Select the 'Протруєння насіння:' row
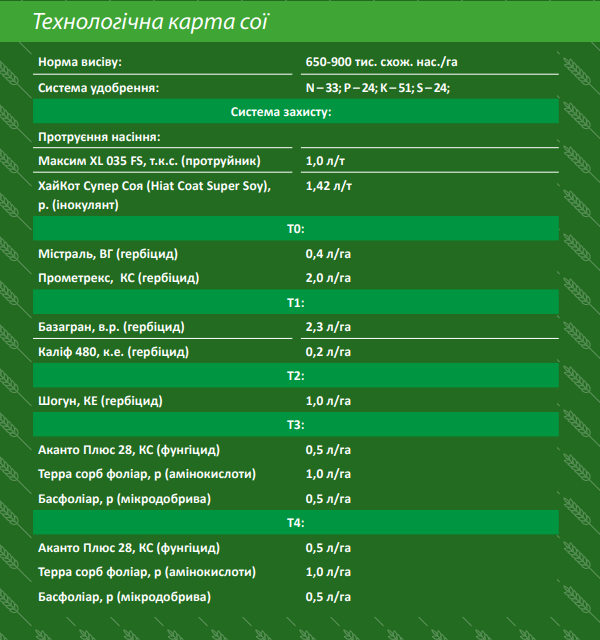 pyautogui.click(x=100, y=137)
